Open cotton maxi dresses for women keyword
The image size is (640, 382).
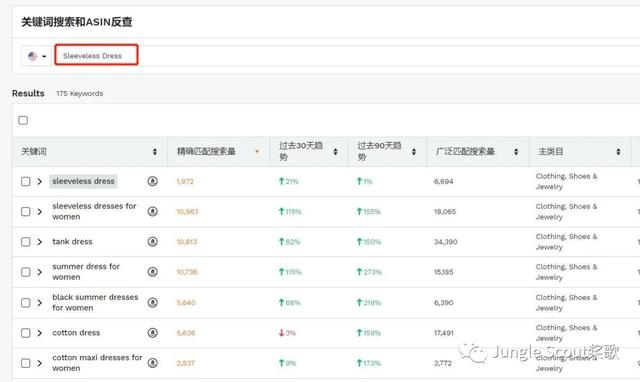click(x=97, y=363)
